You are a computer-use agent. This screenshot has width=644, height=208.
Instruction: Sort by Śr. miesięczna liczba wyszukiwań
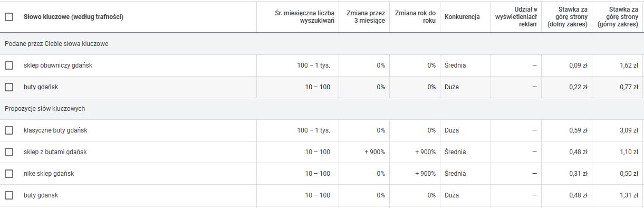coord(306,17)
